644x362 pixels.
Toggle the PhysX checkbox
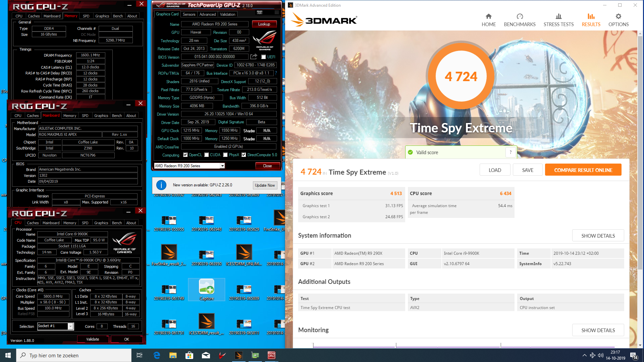pos(225,155)
